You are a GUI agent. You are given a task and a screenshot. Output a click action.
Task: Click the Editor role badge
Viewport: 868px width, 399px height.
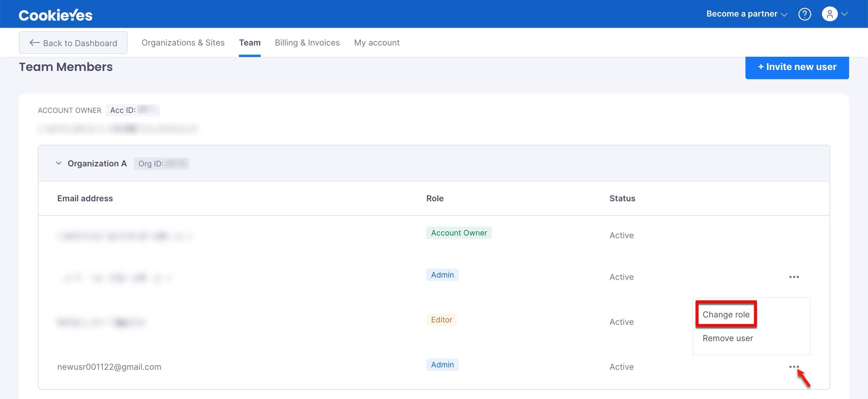click(441, 319)
